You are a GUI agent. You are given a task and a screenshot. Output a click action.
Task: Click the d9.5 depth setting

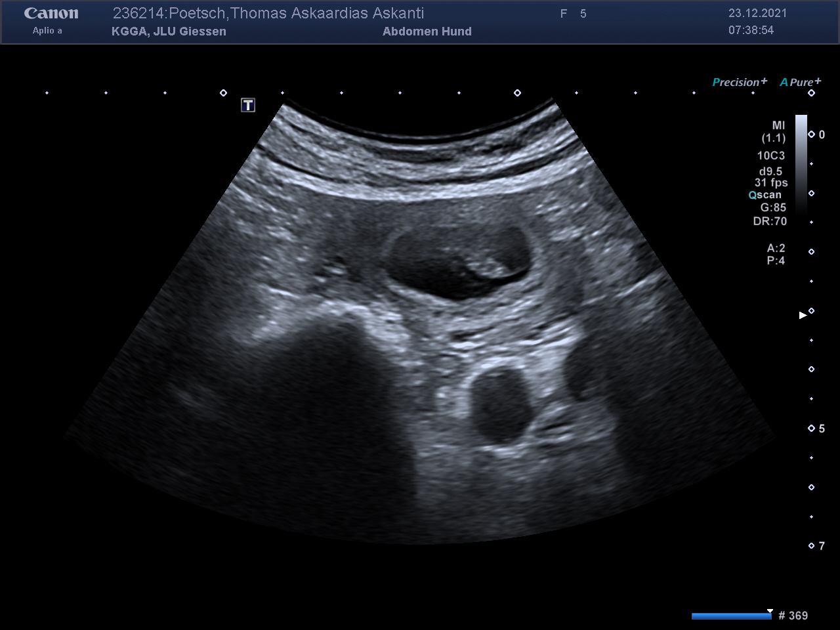click(x=770, y=171)
